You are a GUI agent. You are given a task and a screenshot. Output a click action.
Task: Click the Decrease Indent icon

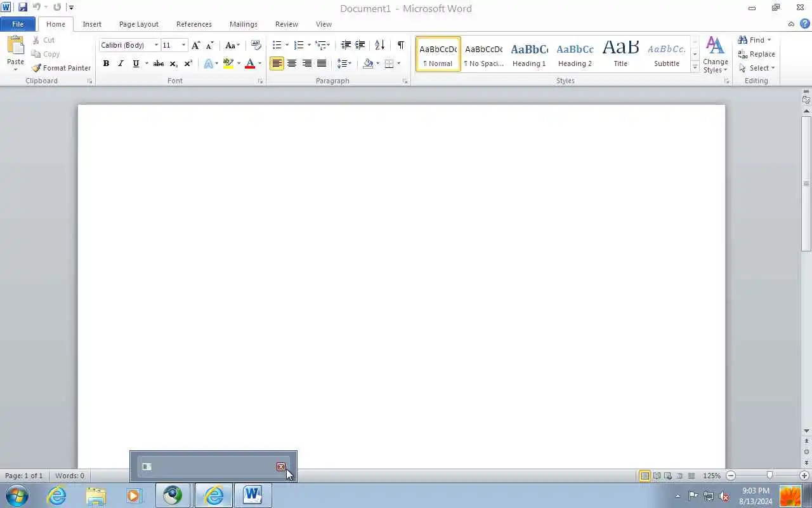[346, 45]
